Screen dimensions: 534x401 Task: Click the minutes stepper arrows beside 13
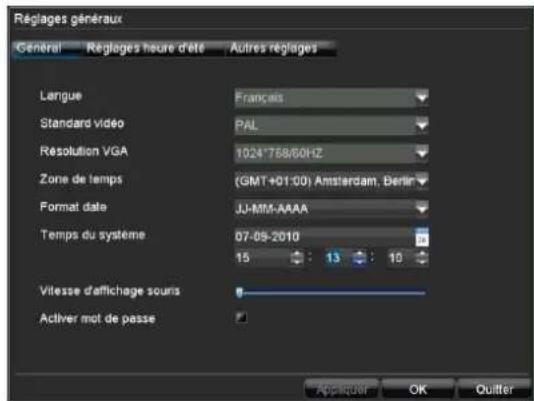[359, 258]
